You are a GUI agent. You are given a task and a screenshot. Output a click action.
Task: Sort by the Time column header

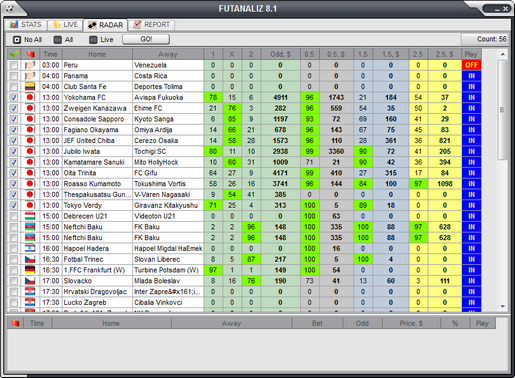[51, 54]
